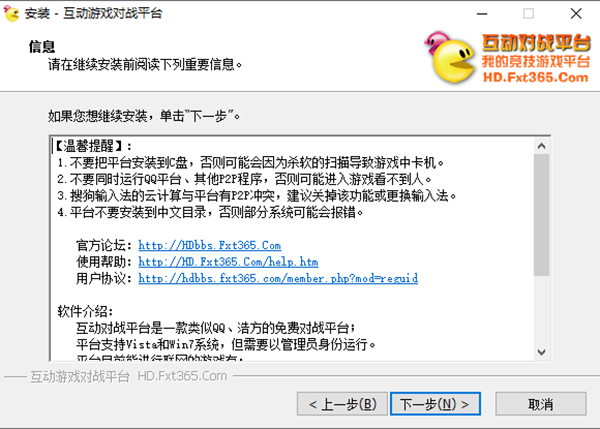Screen dimensions: 600x429
Task: Click the scroll down arrow of info box
Action: (x=541, y=352)
